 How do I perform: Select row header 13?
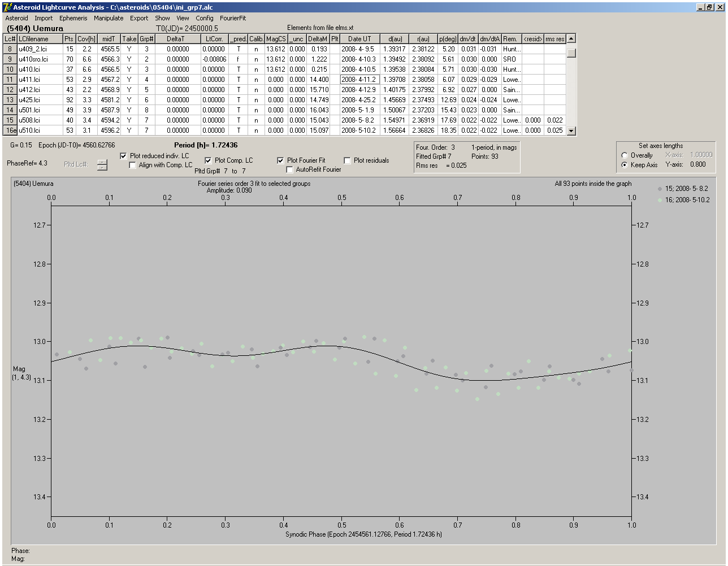[10, 100]
